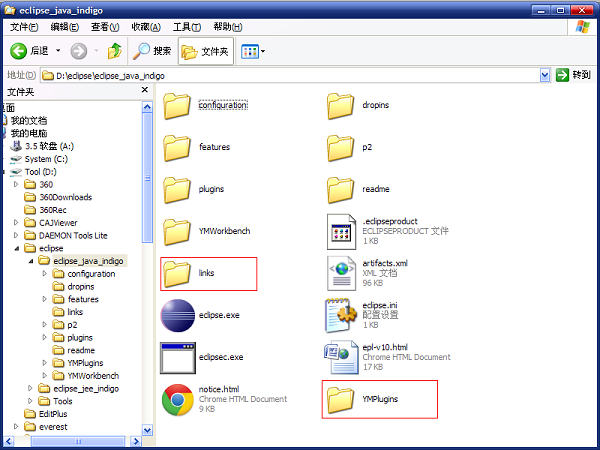Collapse the eclipse_java_indigo tree node
Image resolution: width=600 pixels, height=450 pixels.
coord(31,261)
